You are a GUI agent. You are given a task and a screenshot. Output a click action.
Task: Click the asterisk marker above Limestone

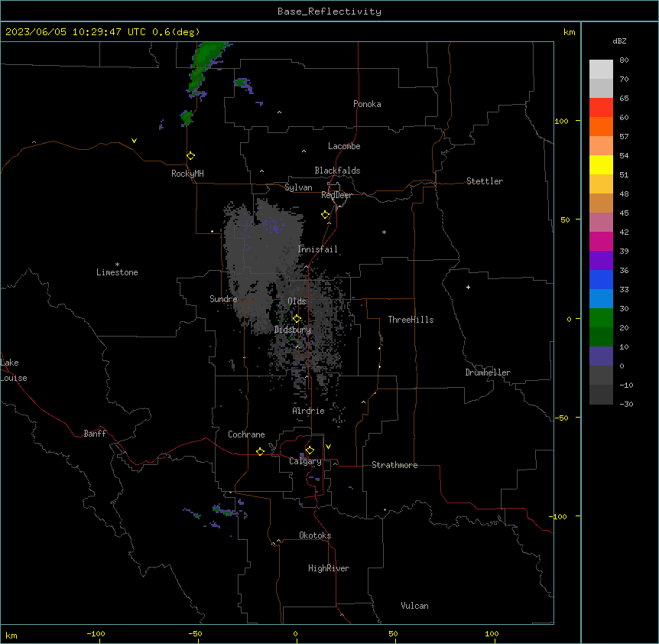tap(117, 265)
